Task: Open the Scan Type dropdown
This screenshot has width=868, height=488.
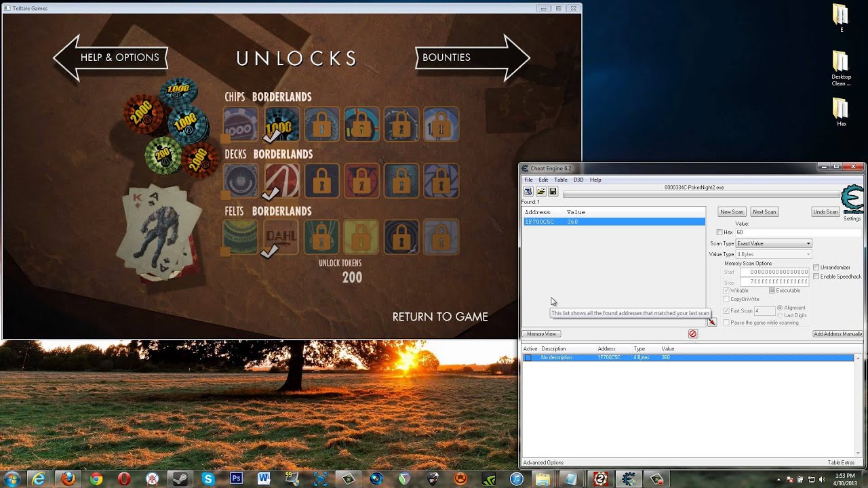Action: [x=774, y=243]
